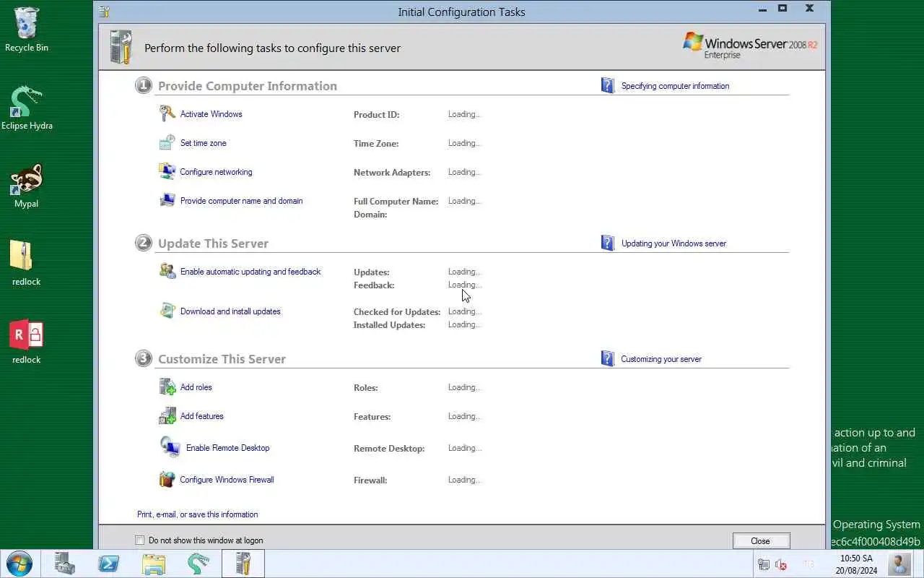
Task: Select the redlock zip folder icon
Action: [x=27, y=264]
